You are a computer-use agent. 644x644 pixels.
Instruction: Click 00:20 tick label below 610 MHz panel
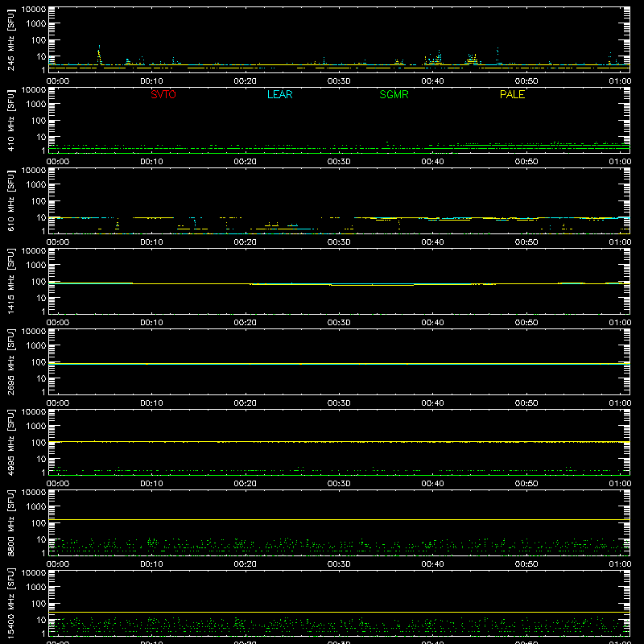point(246,242)
